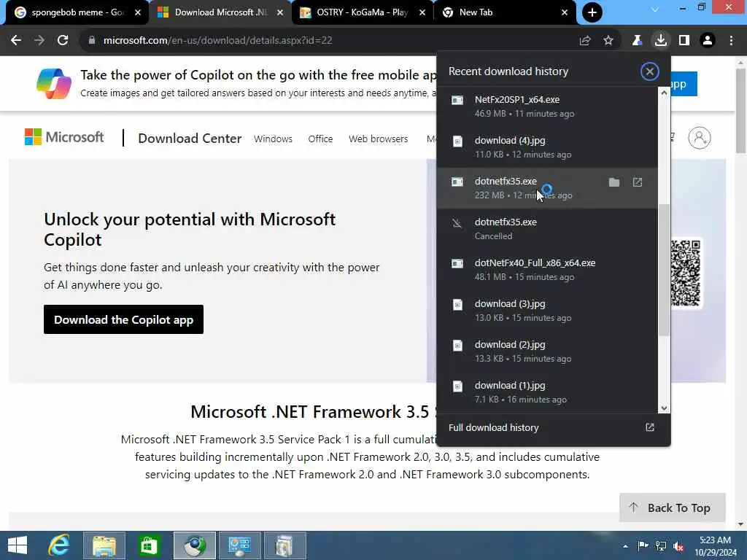
Task: Open the browser side panel
Action: 684,41
